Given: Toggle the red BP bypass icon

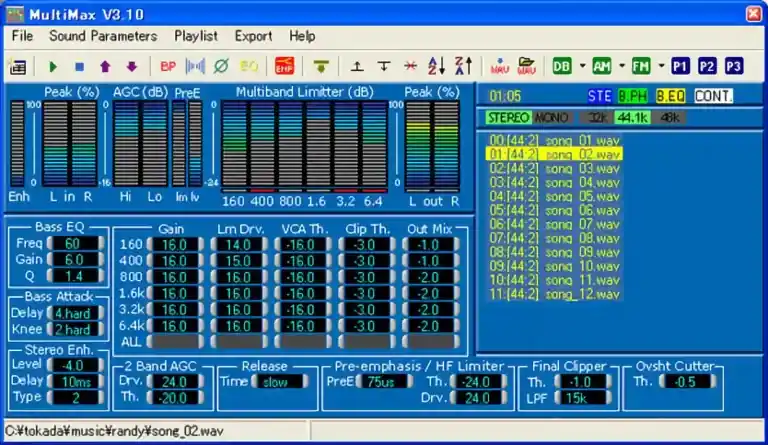Looking at the screenshot, I should pyautogui.click(x=168, y=66).
